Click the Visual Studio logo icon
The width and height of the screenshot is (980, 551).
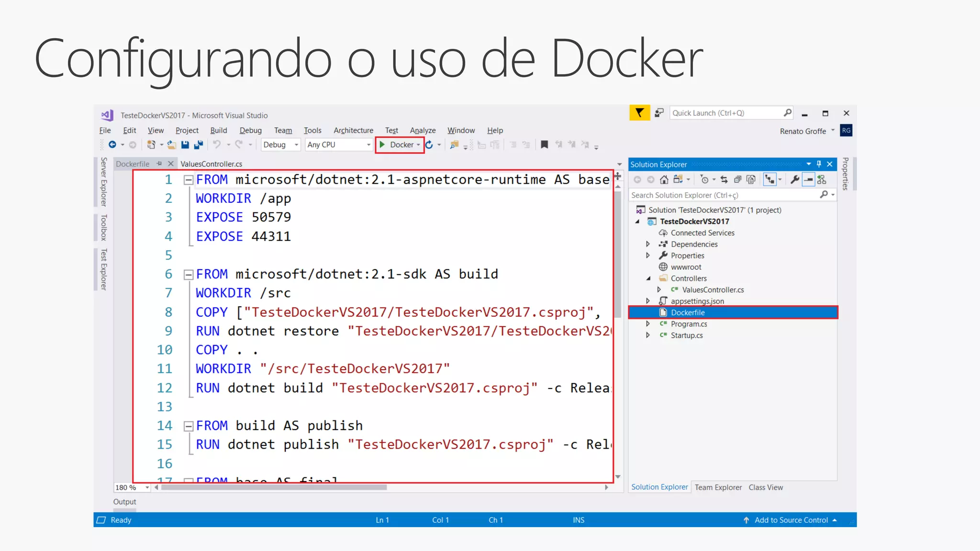[107, 115]
